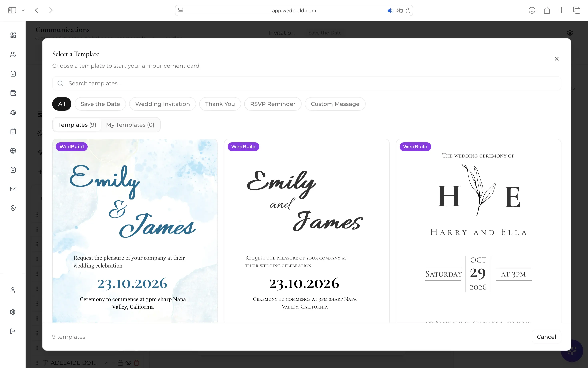Click the AI sparkle assistant button

pos(572,351)
